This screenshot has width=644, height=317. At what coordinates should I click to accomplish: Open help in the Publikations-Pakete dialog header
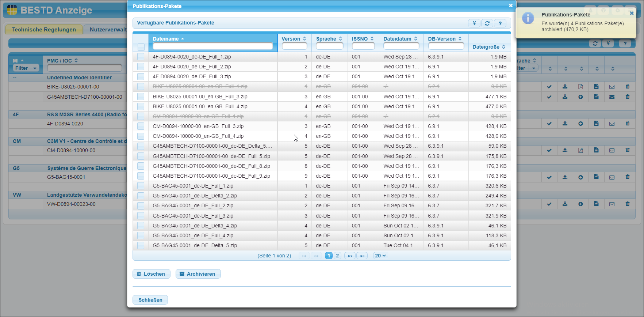500,23
